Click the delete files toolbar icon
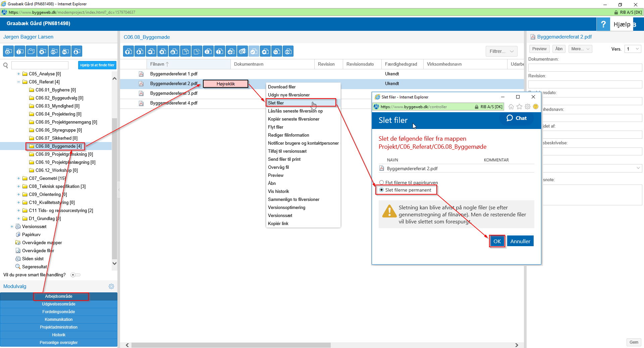Viewport: 644px width, 348px height. (x=163, y=51)
